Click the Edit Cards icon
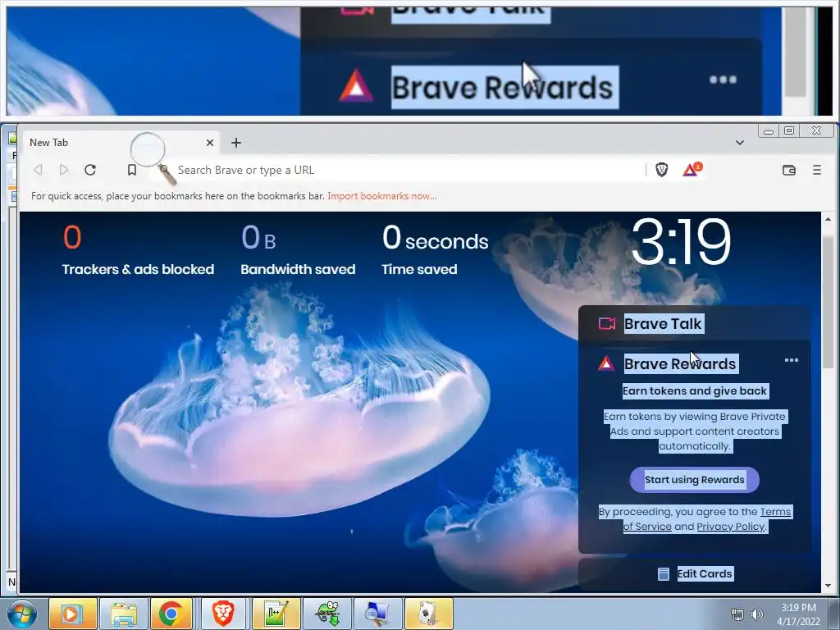 [x=663, y=573]
